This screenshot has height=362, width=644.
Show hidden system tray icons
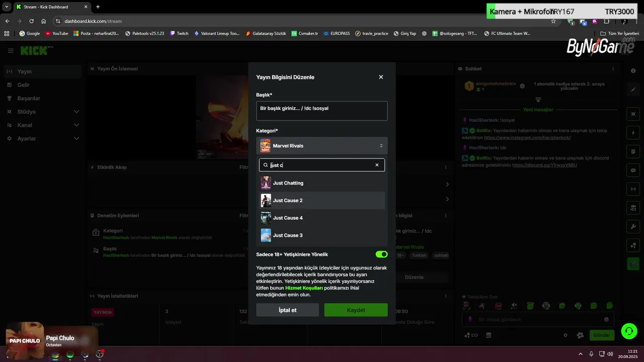(x=580, y=354)
